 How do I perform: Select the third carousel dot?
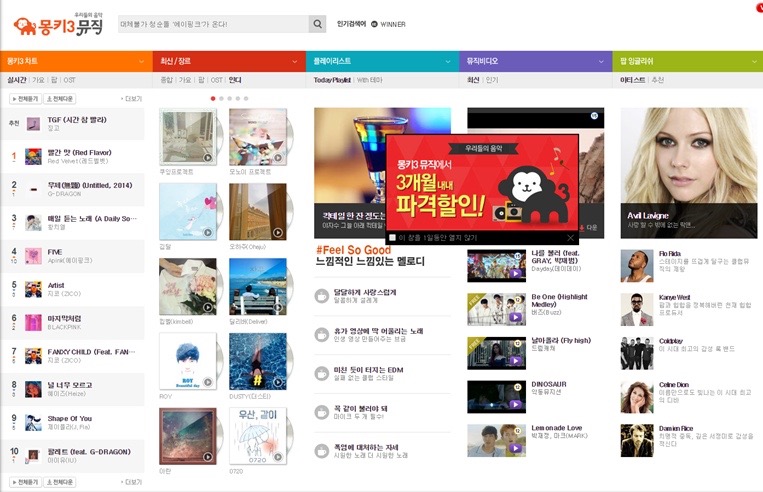click(230, 98)
